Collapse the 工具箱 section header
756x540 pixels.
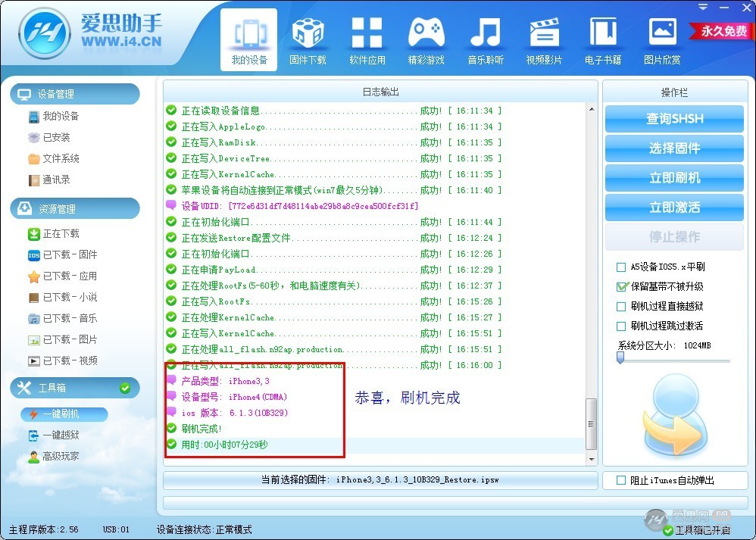(x=75, y=388)
